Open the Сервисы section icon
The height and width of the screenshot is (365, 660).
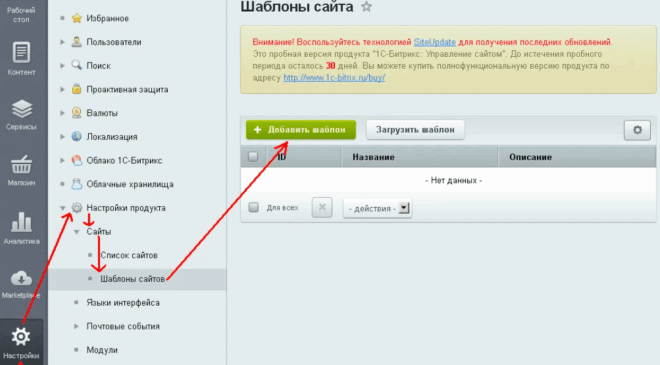point(21,109)
